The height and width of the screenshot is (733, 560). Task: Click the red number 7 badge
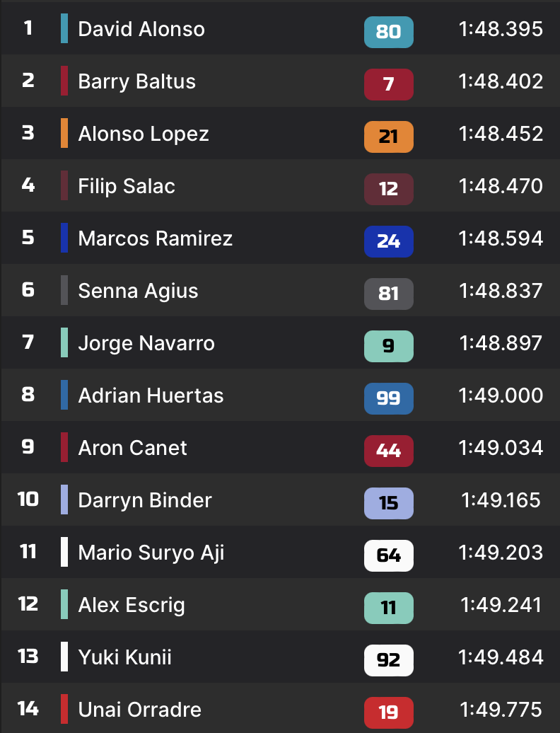click(x=388, y=84)
